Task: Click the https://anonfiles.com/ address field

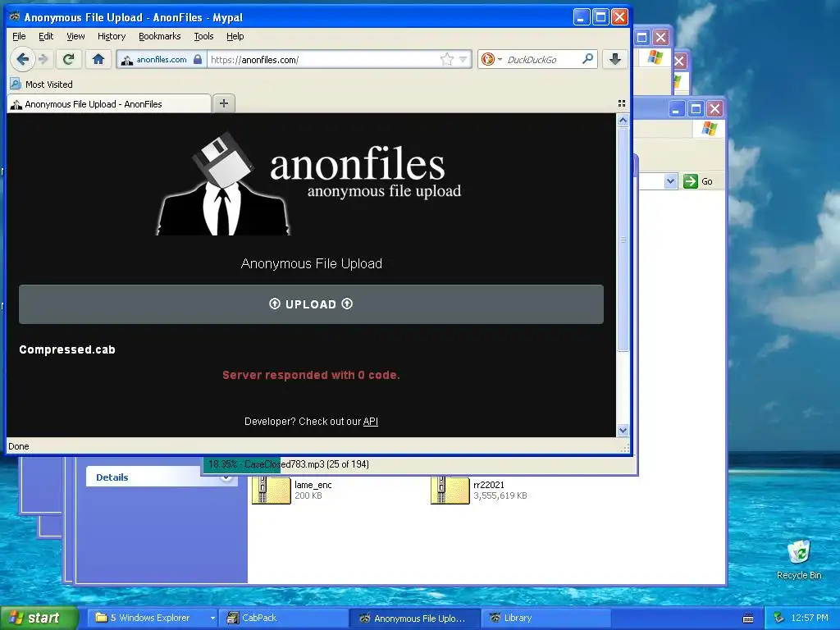Action: tap(322, 59)
